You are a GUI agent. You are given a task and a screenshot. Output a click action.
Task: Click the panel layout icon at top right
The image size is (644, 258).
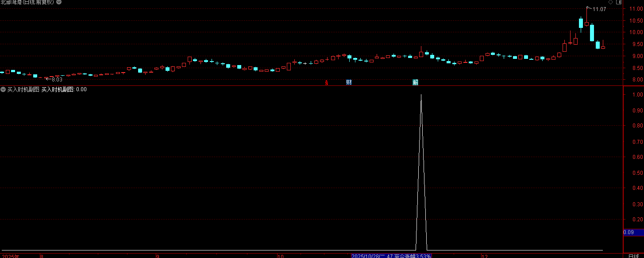click(x=618, y=2)
